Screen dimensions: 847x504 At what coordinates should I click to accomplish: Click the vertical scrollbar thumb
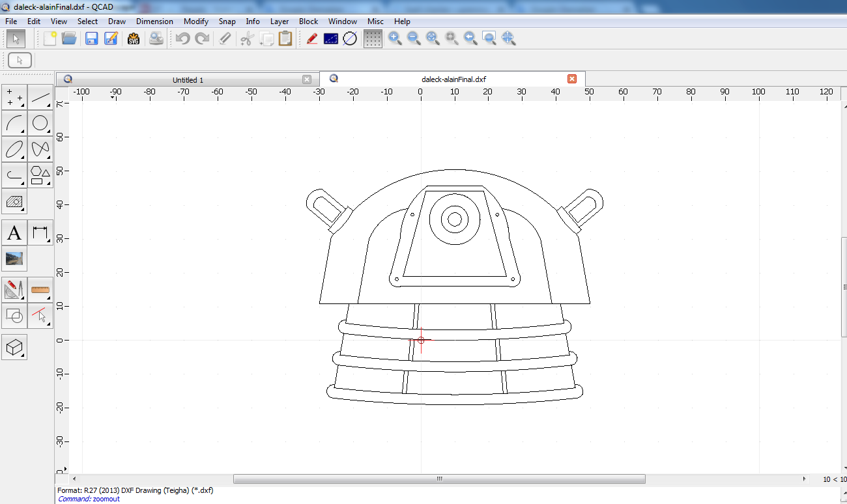point(843,288)
